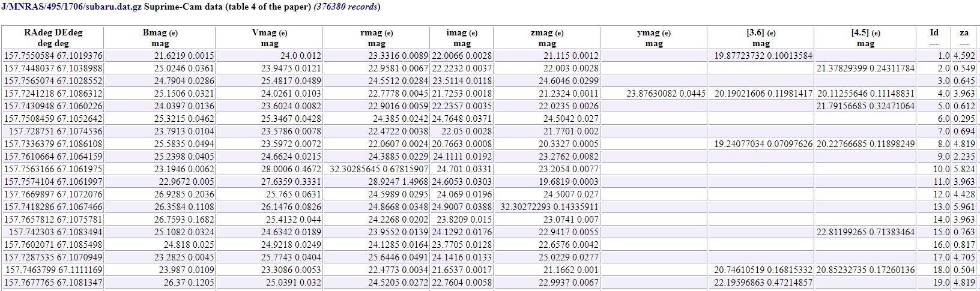
Task: Click zmag value 19.6819 0.0003
Action: pyautogui.click(x=568, y=182)
